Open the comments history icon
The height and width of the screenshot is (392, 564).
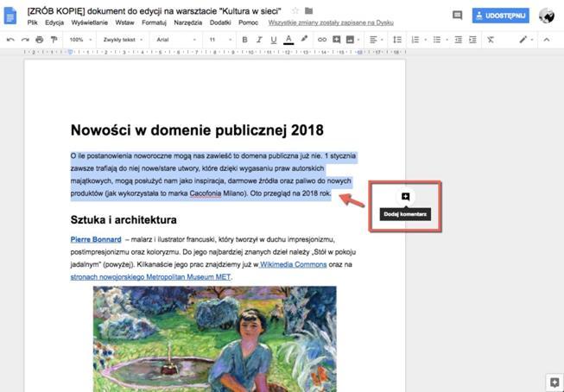tap(457, 15)
